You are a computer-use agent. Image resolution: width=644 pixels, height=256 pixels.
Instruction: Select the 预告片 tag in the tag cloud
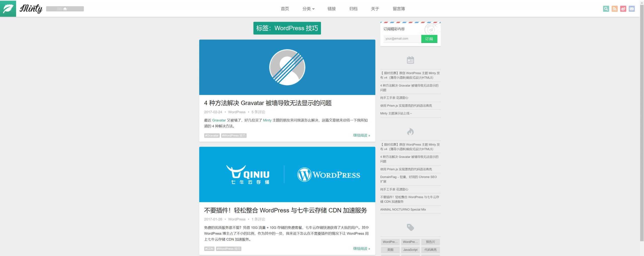(430, 242)
